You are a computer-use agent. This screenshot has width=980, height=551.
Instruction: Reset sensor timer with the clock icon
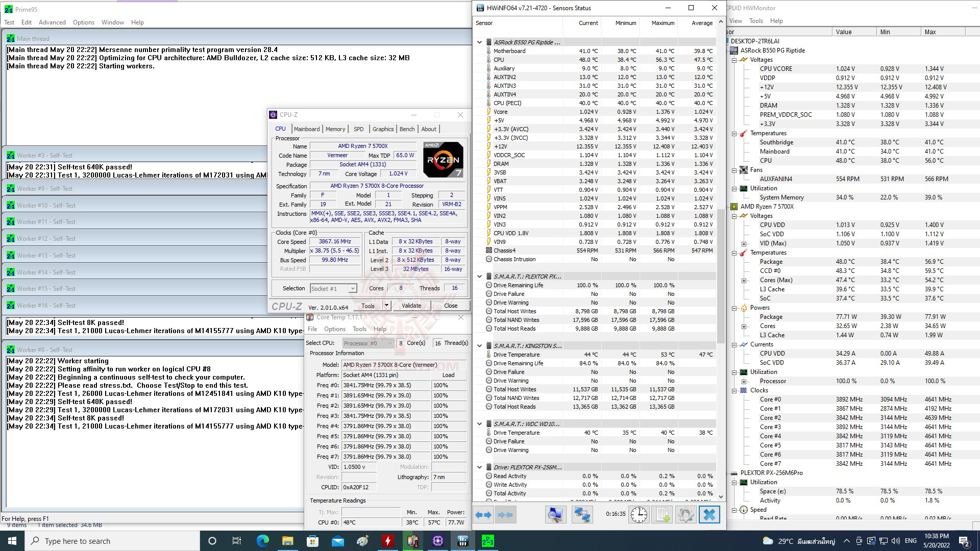pos(639,515)
